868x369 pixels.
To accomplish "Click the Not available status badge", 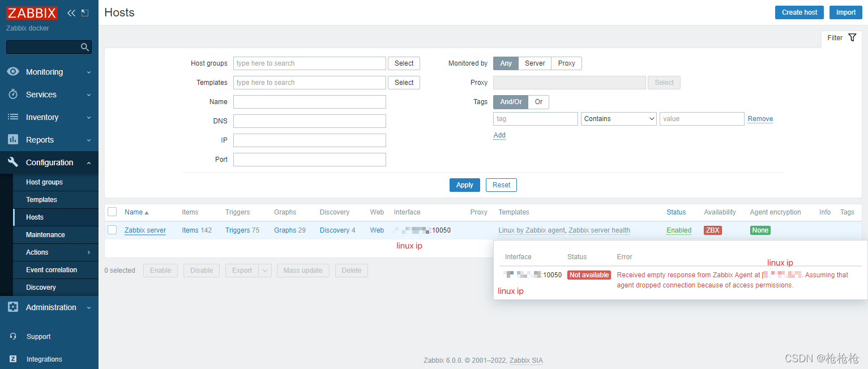I will tap(589, 275).
